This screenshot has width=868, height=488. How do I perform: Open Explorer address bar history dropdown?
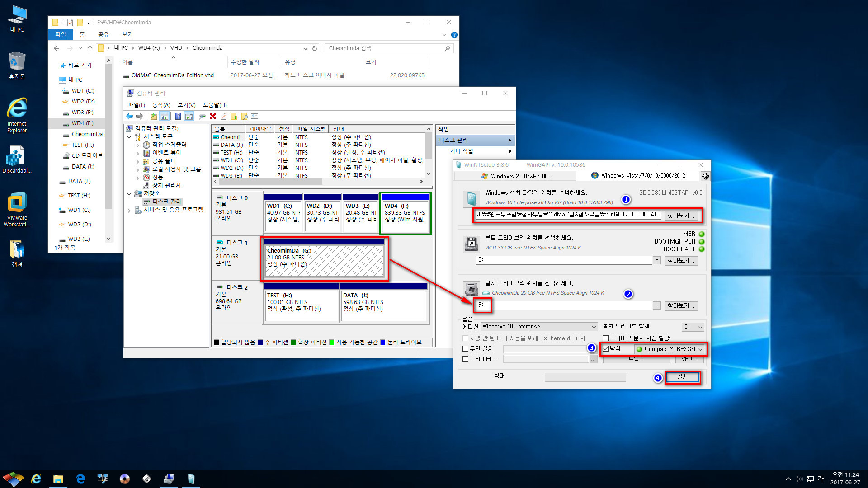[306, 48]
